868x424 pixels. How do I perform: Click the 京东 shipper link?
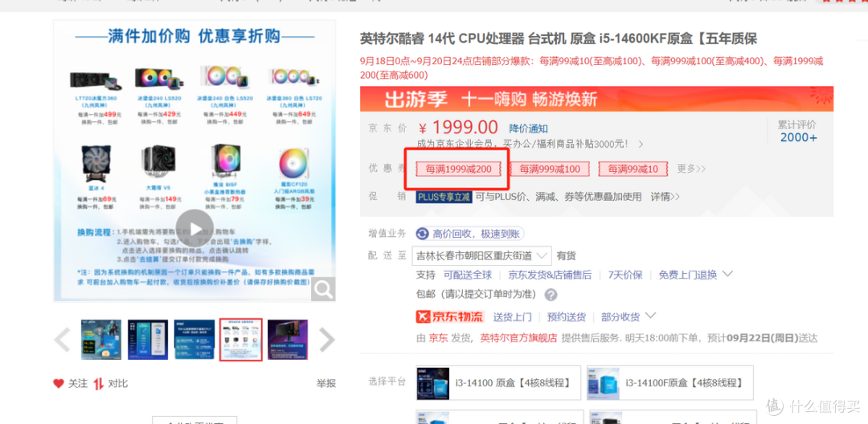[x=438, y=338]
